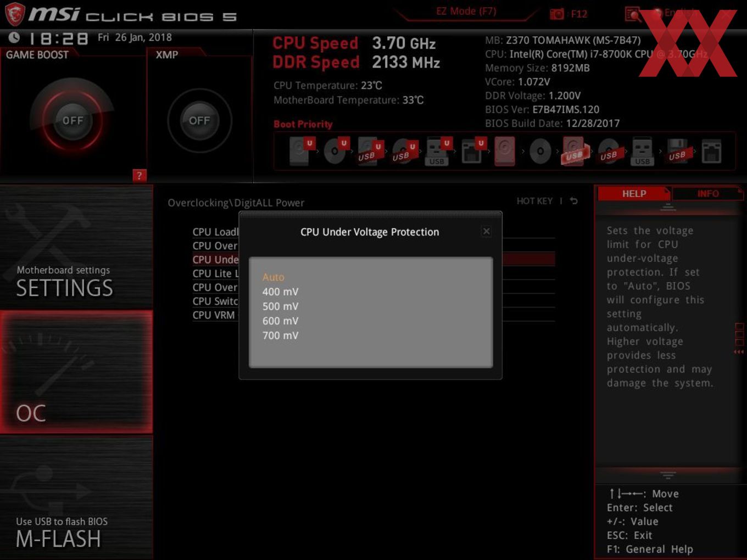Click the CPU Temperature 23°C reading

click(x=327, y=86)
